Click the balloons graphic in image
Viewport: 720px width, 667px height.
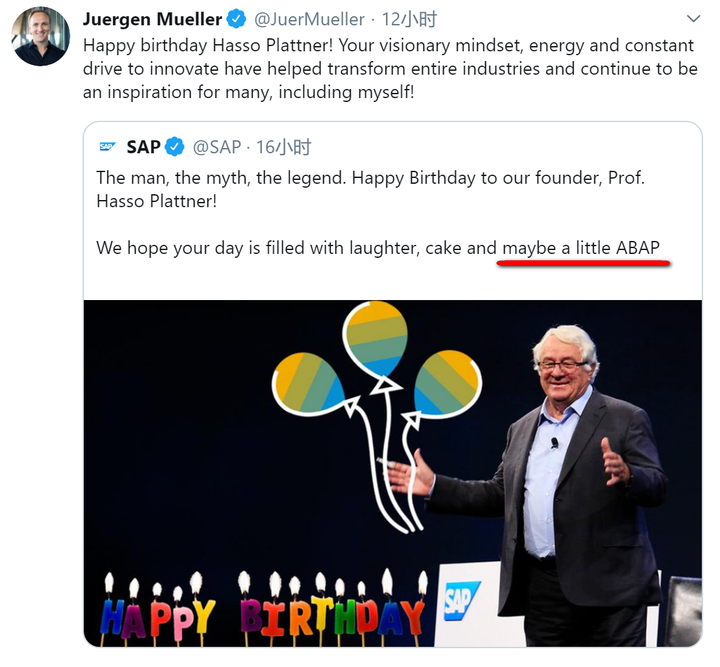click(x=377, y=380)
